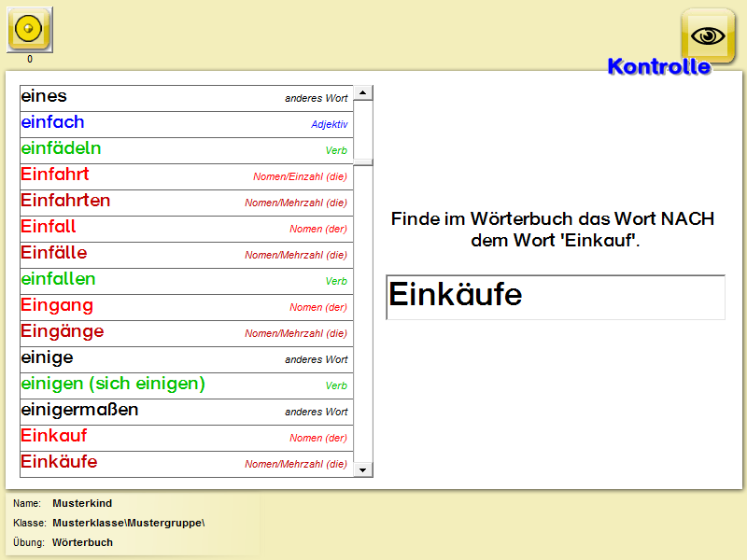Pick the noun 'Einfahrt' from the dictionary
Screen dimensions: 747x560
coord(185,176)
